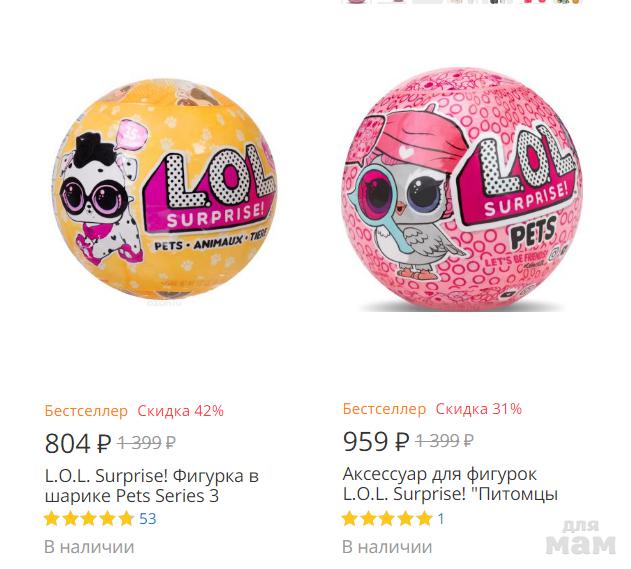Click the "Бестселлер" label on the yellow ball
631x569 pixels.
[x=86, y=411]
